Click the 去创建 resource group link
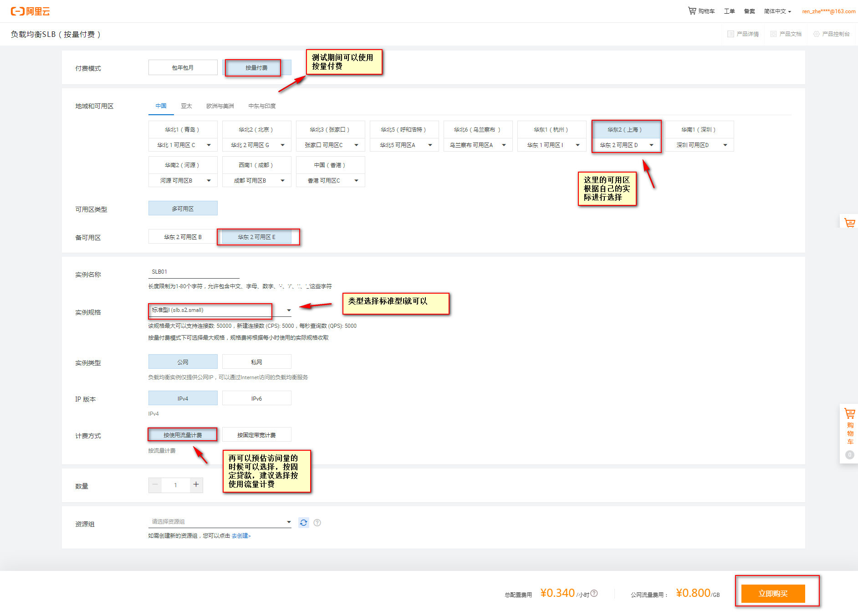This screenshot has height=616, width=858. [241, 536]
